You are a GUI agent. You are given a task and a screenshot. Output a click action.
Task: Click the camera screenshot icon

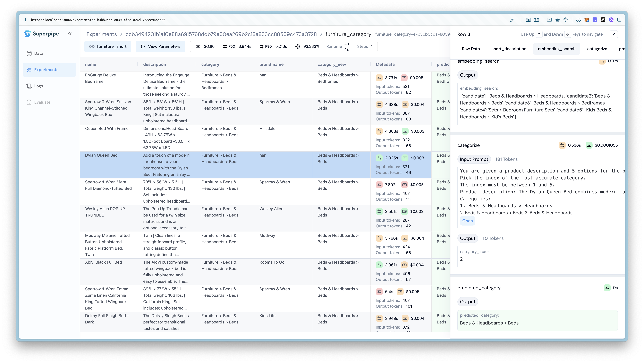pyautogui.click(x=536, y=20)
